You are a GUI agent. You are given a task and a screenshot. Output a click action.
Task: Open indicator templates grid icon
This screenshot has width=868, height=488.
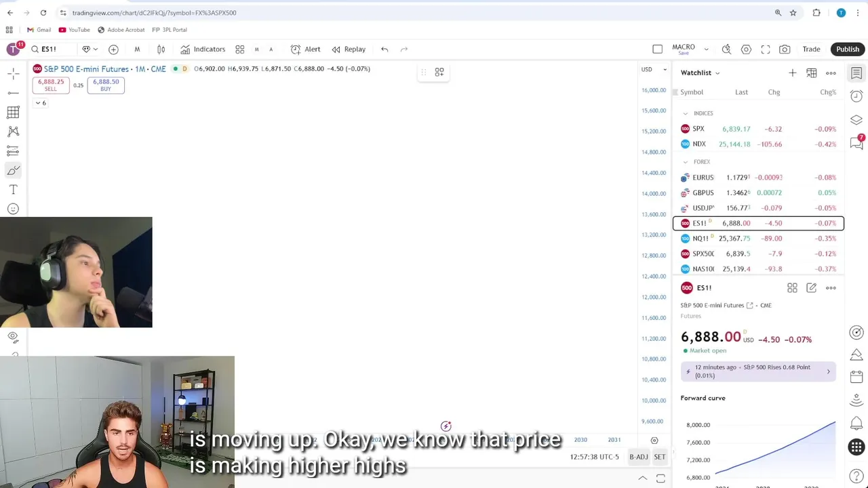tap(239, 49)
